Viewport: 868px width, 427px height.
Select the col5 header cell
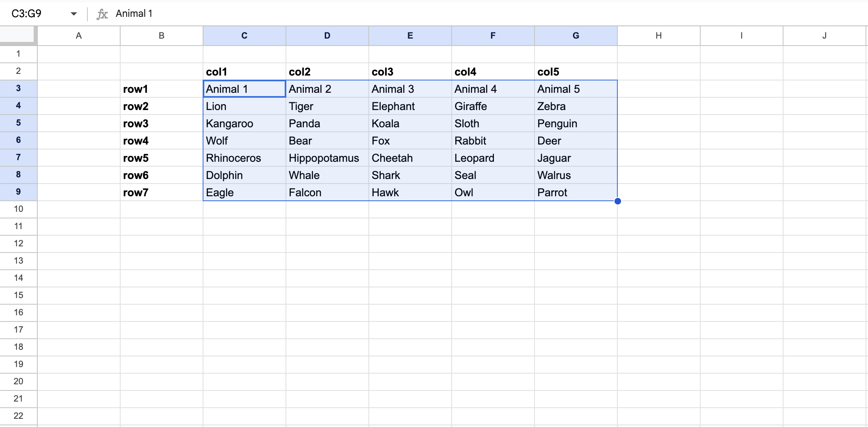[576, 71]
